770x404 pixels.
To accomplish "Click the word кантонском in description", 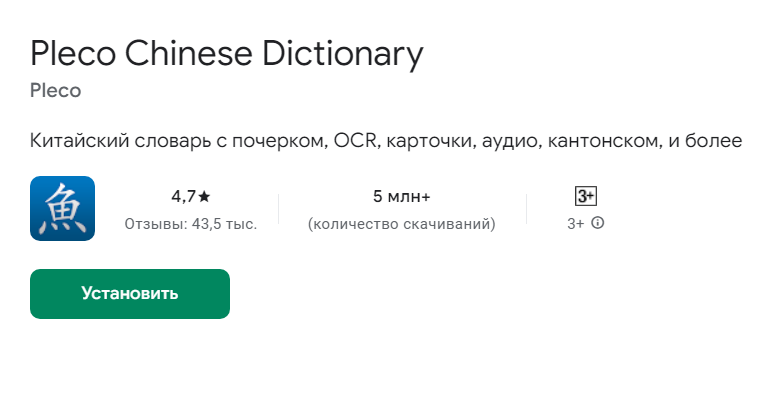I will point(600,141).
